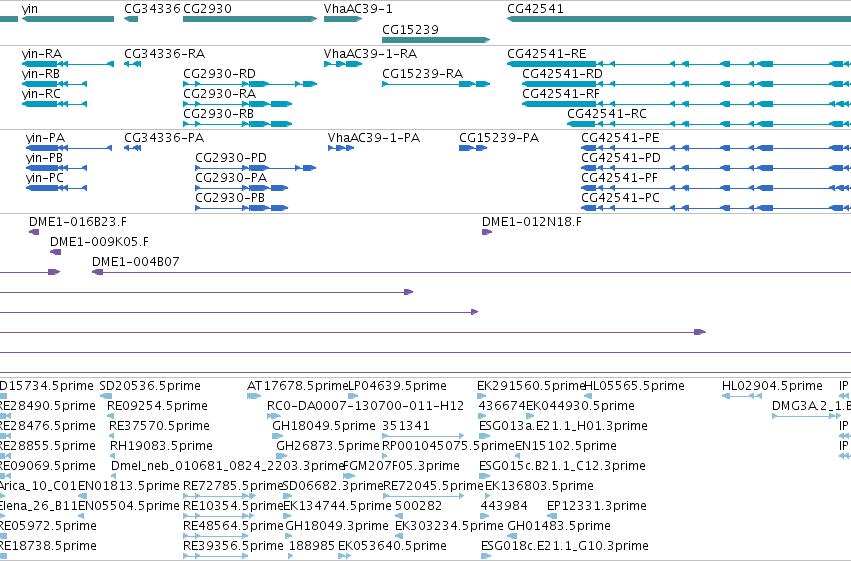Open protein CG42541-PD
Screen dimensions: 851x561
tap(621, 158)
